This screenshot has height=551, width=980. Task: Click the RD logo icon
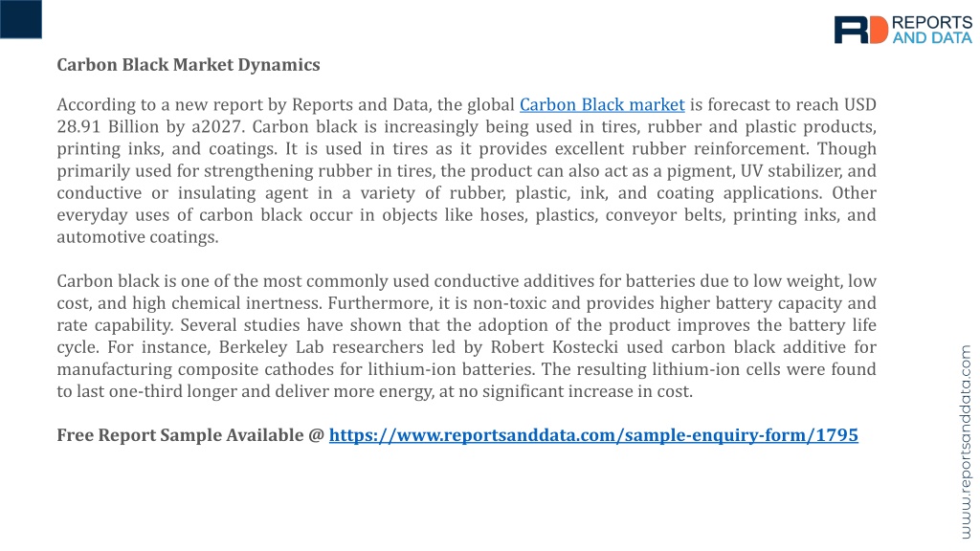pyautogui.click(x=860, y=30)
